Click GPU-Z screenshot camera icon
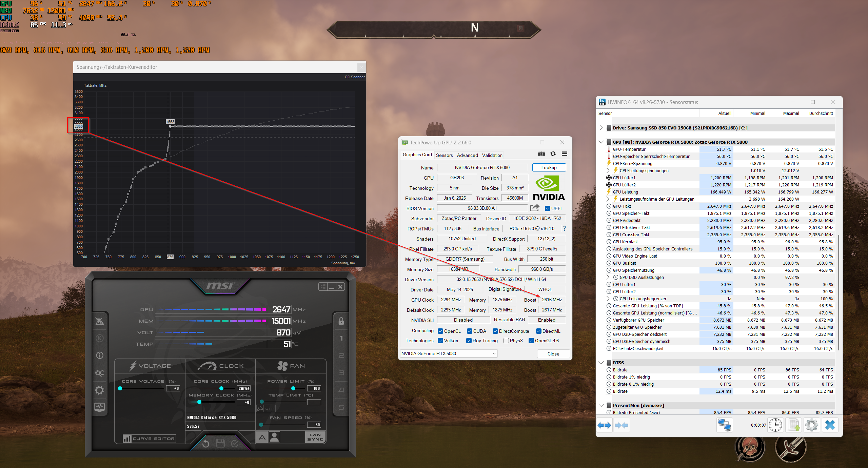868x468 pixels. (x=541, y=154)
